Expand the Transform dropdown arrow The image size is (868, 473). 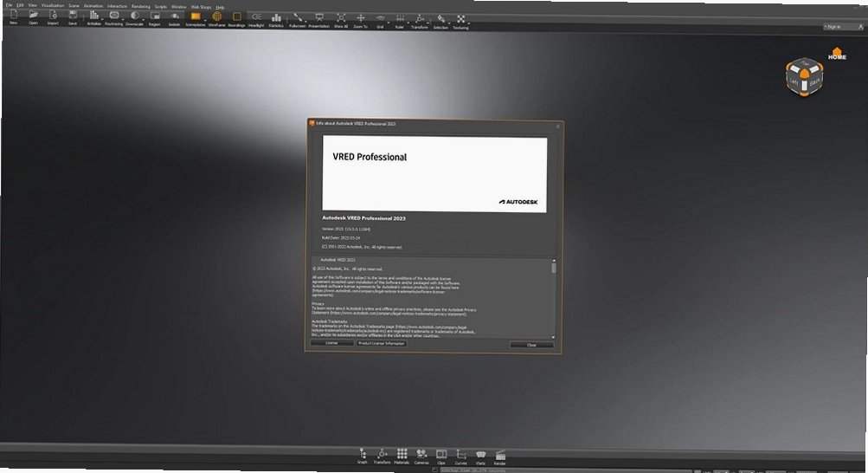(x=428, y=23)
